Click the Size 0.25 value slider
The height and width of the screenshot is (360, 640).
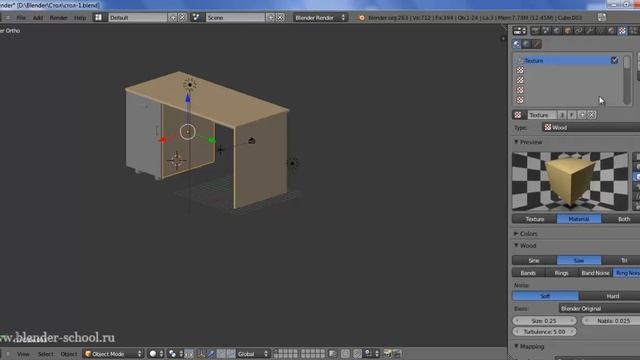click(x=544, y=321)
